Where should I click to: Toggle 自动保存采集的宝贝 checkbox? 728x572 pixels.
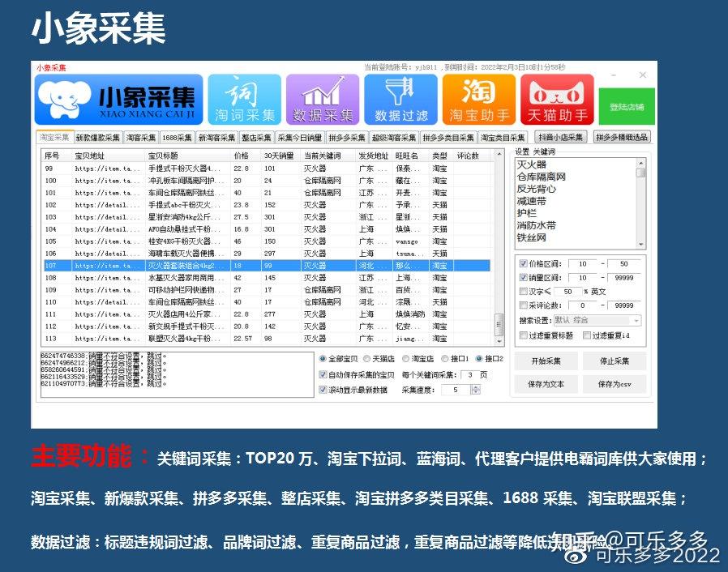[x=323, y=374]
